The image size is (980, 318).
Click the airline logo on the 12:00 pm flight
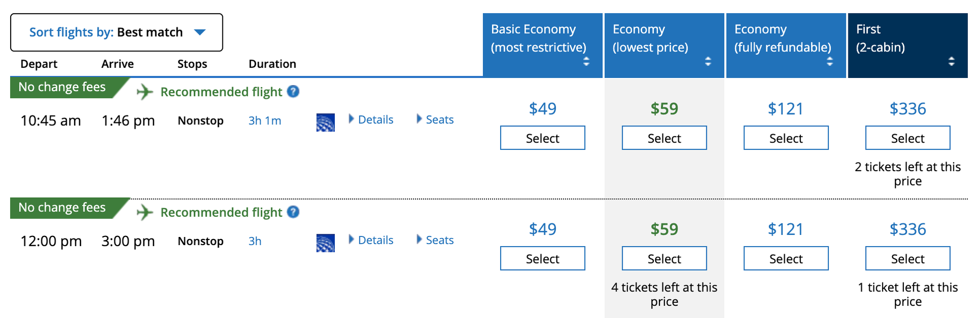325,243
